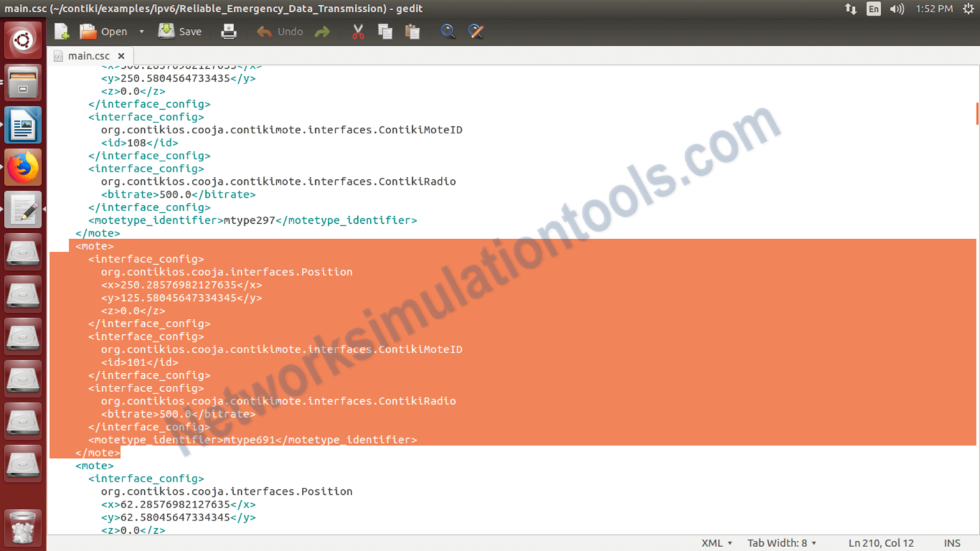Copy the selection to clipboard
Screen dimensions: 980x551
point(385,31)
